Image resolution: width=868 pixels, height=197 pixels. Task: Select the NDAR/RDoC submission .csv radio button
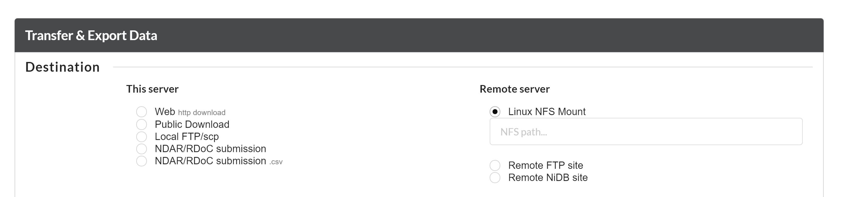click(141, 161)
